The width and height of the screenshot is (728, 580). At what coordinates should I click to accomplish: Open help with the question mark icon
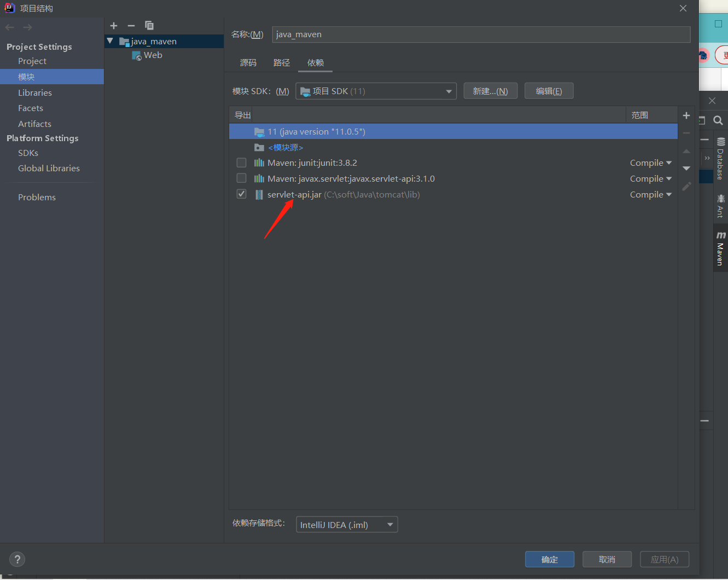tap(18, 559)
